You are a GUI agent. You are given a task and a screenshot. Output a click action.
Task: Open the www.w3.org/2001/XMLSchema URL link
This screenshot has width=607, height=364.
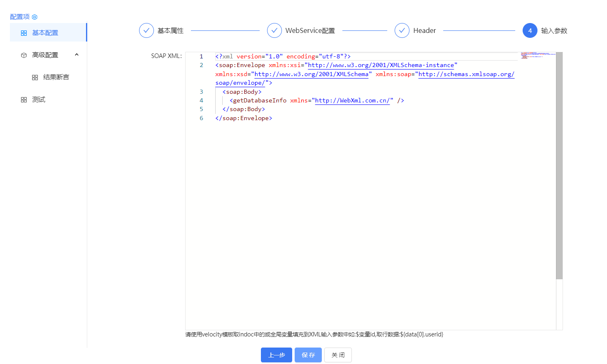coord(312,74)
